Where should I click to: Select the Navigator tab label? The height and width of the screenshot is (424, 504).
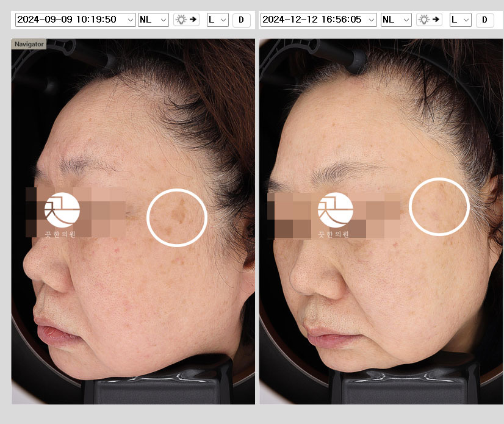click(29, 45)
